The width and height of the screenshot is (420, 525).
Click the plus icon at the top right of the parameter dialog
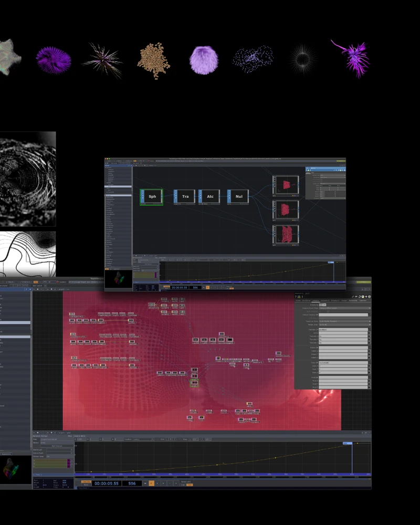(x=366, y=296)
